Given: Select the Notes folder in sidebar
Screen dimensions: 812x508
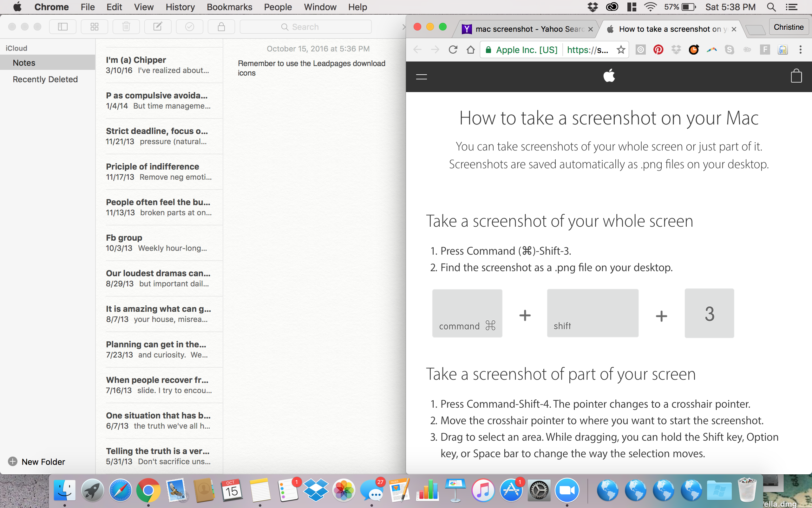Looking at the screenshot, I should [x=48, y=63].
